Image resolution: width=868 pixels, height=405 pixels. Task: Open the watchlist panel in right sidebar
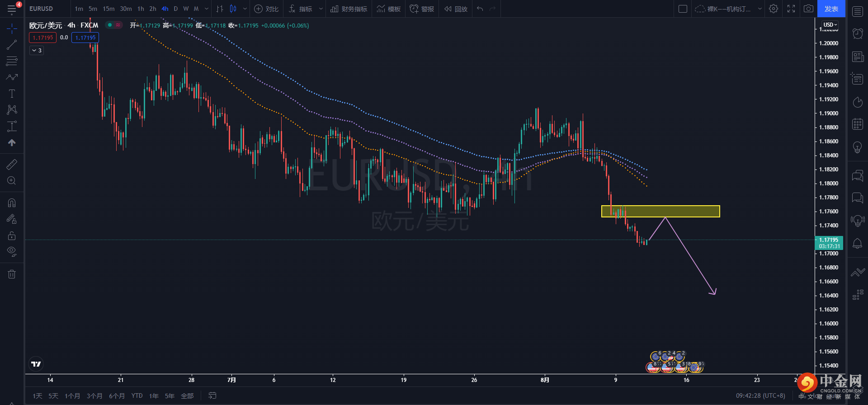(x=858, y=12)
